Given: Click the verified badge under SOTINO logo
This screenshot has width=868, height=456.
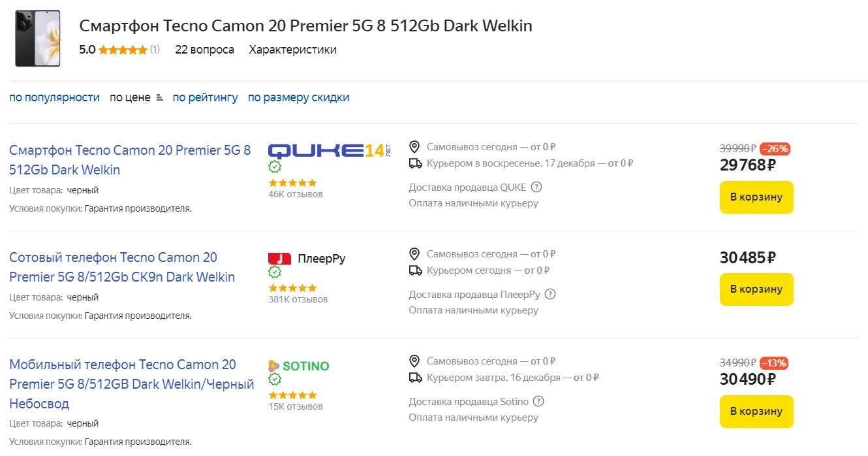Looking at the screenshot, I should point(275,380).
